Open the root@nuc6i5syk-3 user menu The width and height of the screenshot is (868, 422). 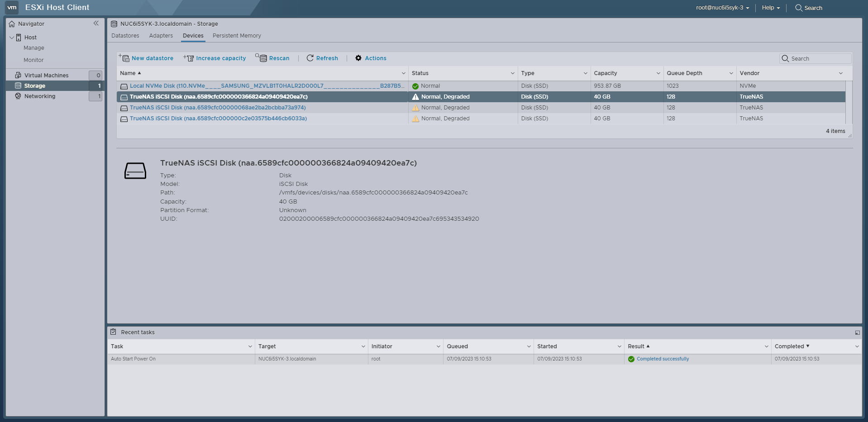[x=722, y=8]
